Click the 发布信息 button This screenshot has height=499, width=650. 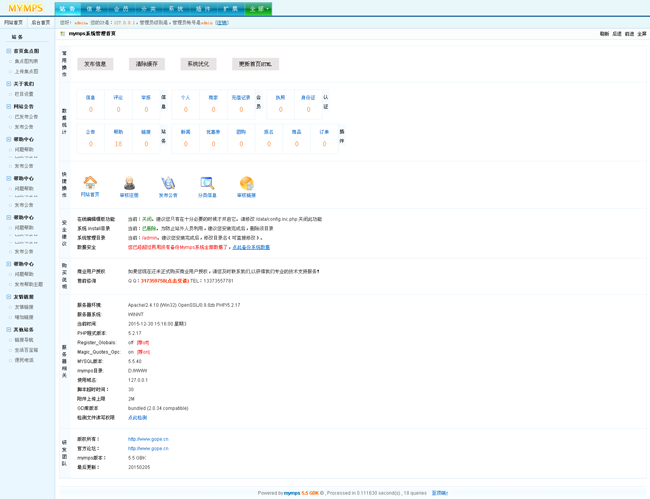pyautogui.click(x=95, y=64)
